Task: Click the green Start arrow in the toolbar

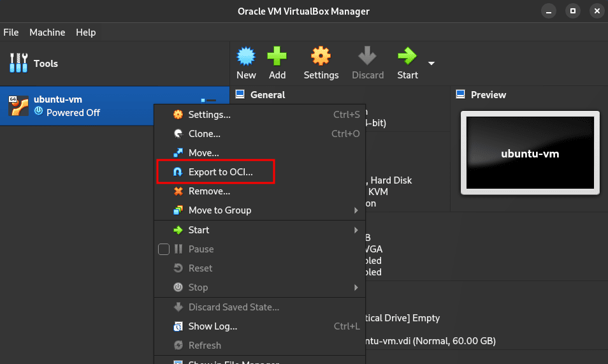Action: coord(407,56)
